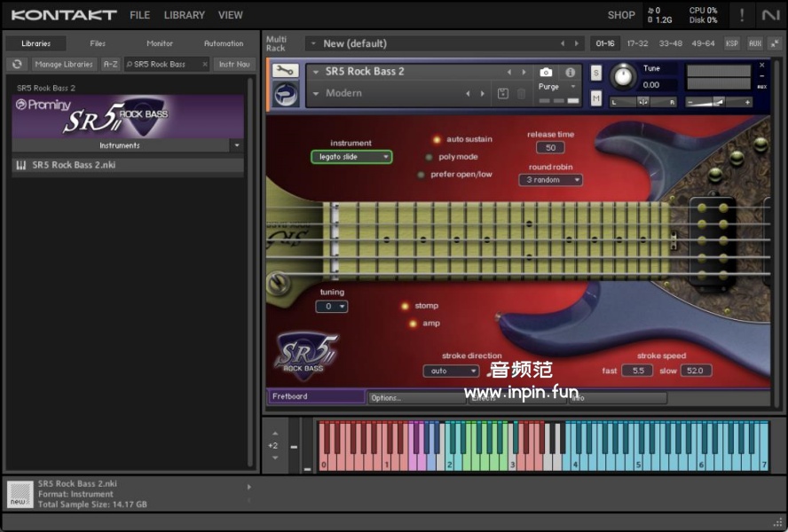
Task: Clear the library search with X icon
Action: coord(204,64)
